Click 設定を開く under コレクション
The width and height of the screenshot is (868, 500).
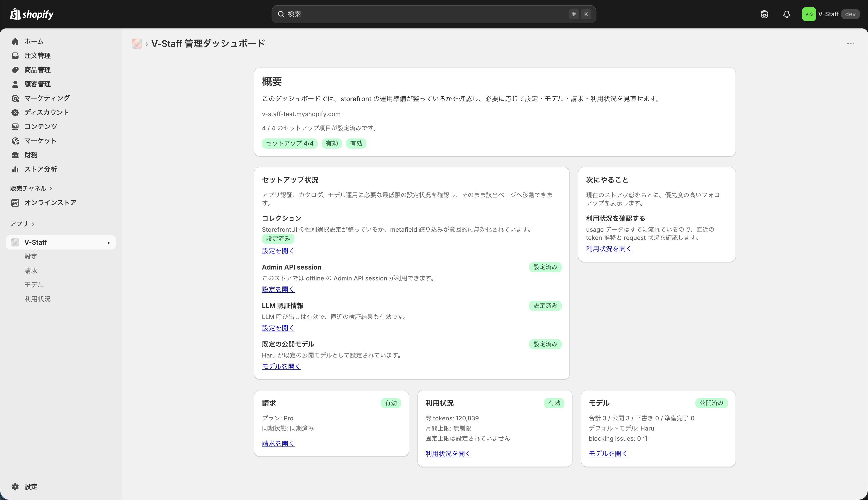pyautogui.click(x=278, y=251)
